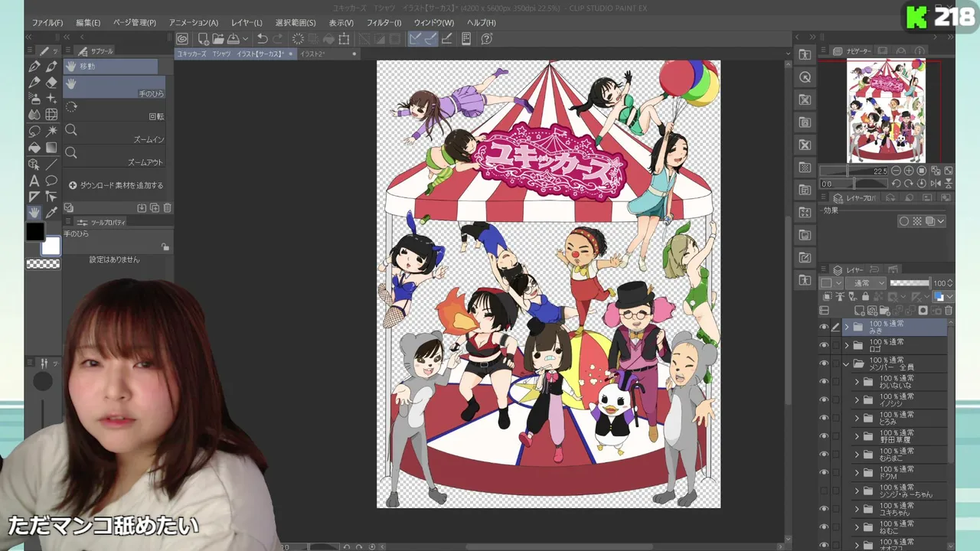980x551 pixels.
Task: Select the Text tool (A icon)
Action: 34,181
